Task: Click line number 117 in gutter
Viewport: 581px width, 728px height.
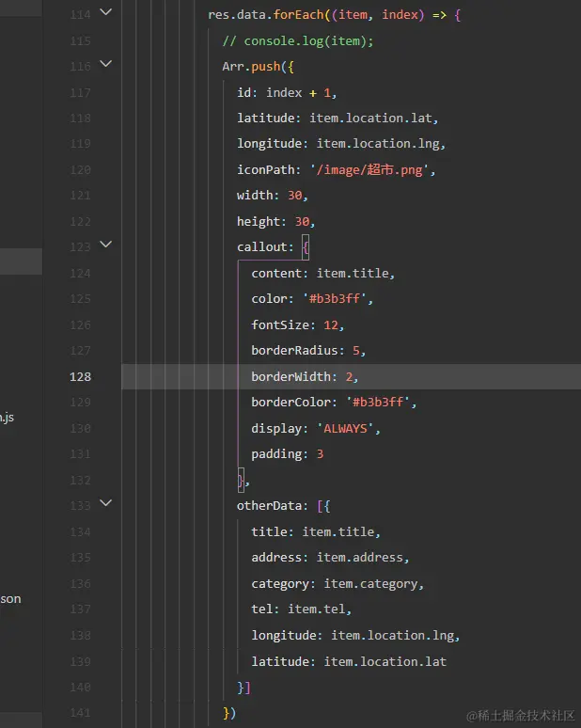Action: (80, 93)
